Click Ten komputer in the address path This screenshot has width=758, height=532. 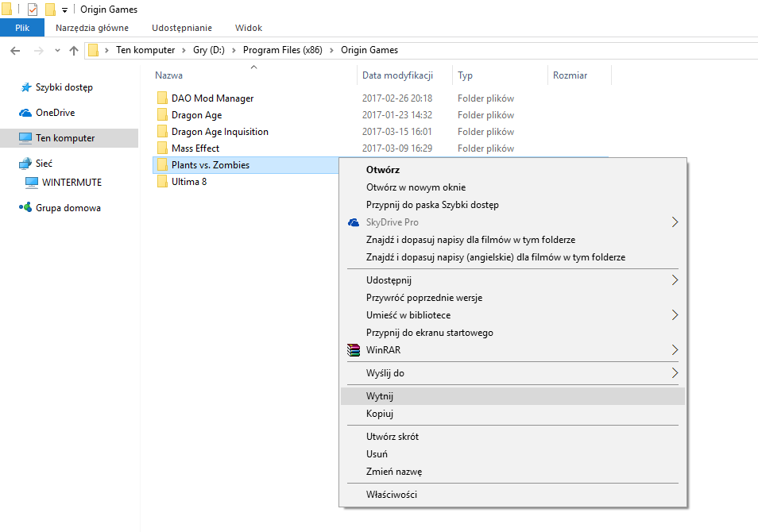click(x=145, y=50)
